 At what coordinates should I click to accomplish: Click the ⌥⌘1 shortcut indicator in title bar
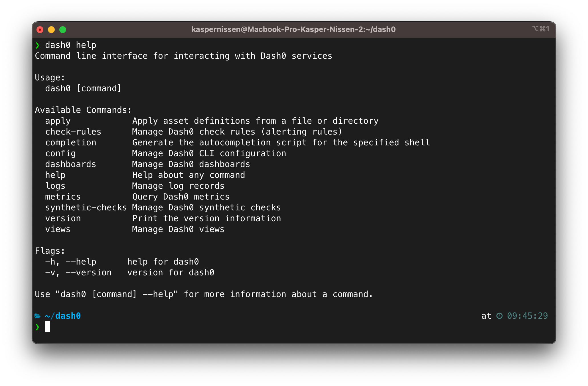click(x=541, y=29)
